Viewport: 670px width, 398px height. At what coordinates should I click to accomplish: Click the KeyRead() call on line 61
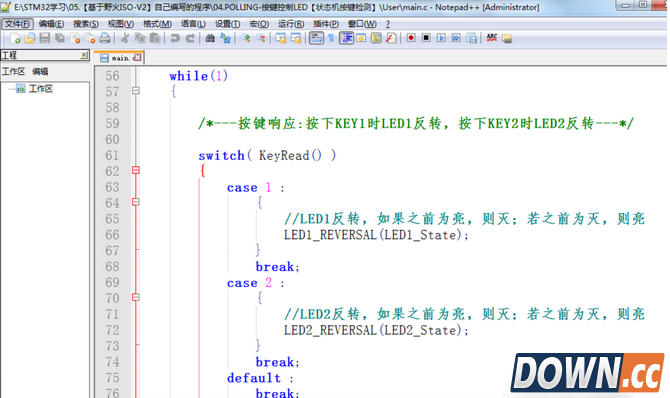click(x=290, y=155)
